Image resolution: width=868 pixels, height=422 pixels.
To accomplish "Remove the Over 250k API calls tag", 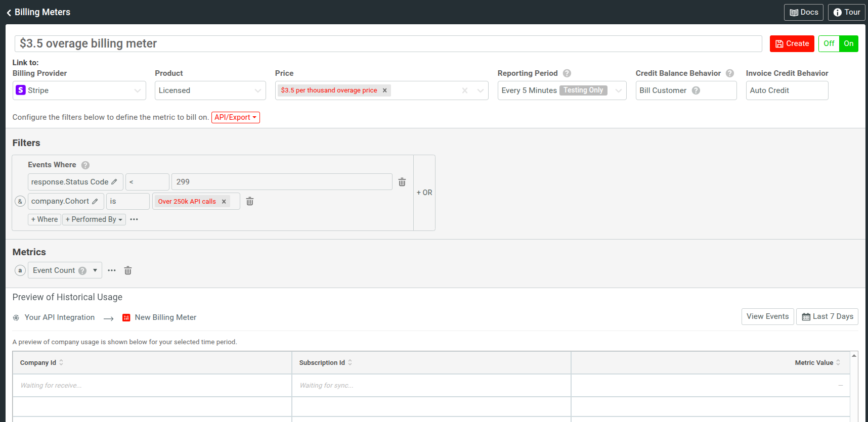I will click(224, 201).
